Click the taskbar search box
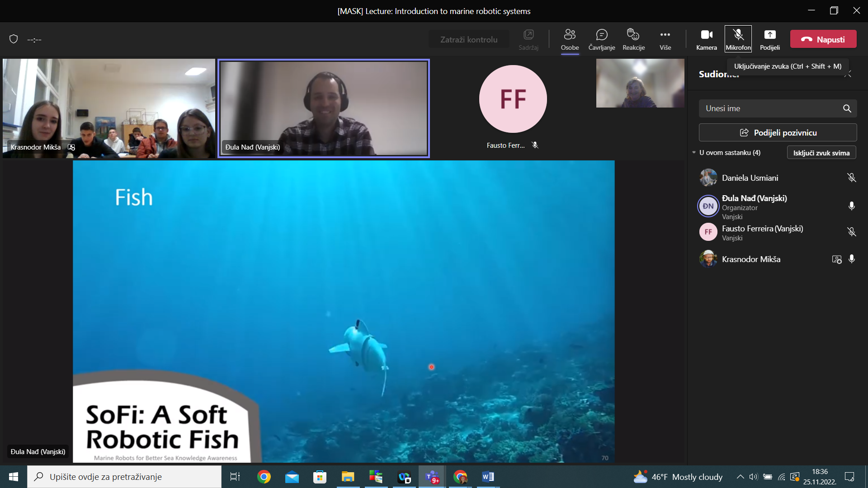The width and height of the screenshot is (868, 488). click(124, 477)
